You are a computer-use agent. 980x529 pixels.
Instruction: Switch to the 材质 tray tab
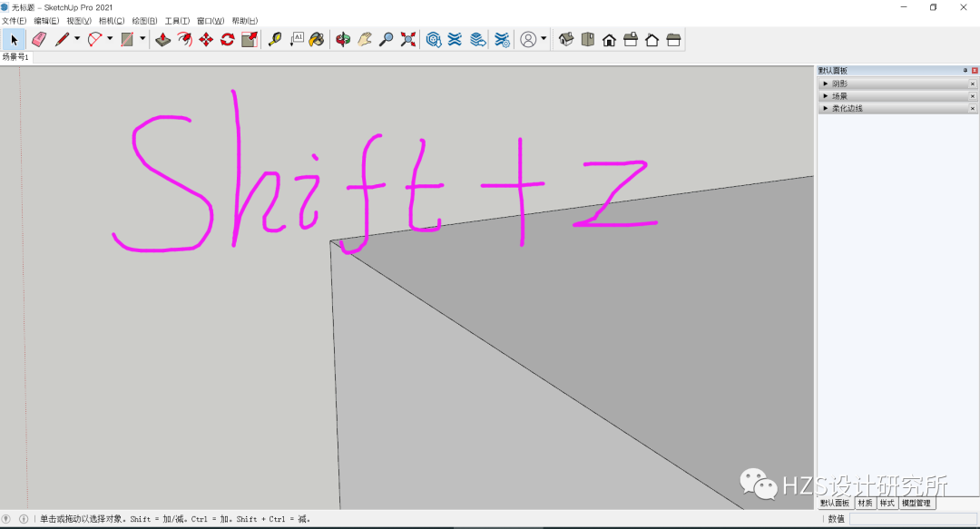point(865,504)
